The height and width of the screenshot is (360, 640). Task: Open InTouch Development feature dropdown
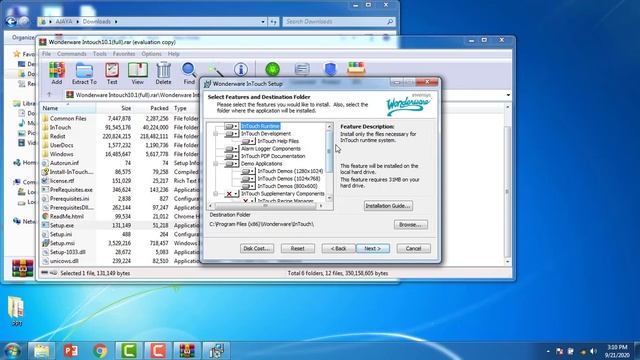tap(231, 133)
